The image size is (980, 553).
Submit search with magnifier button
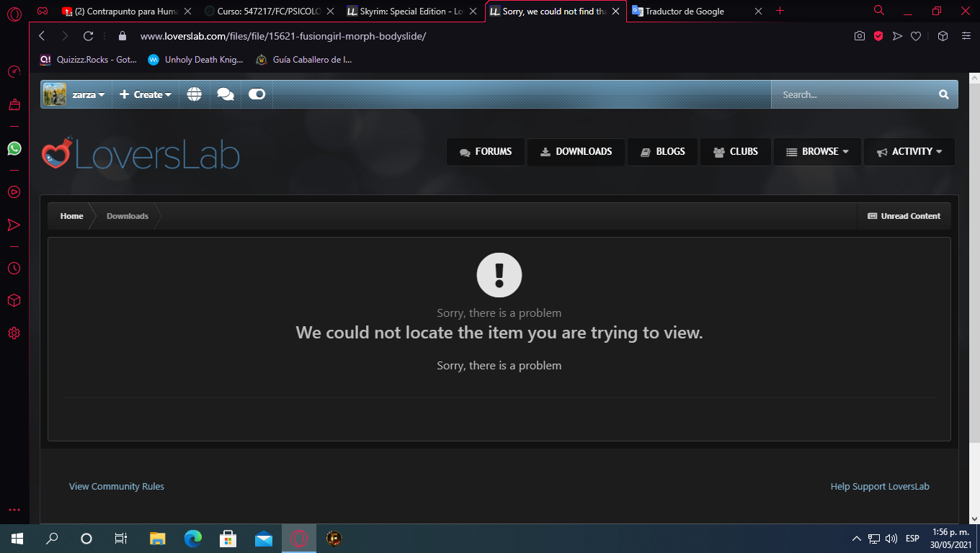pos(944,94)
